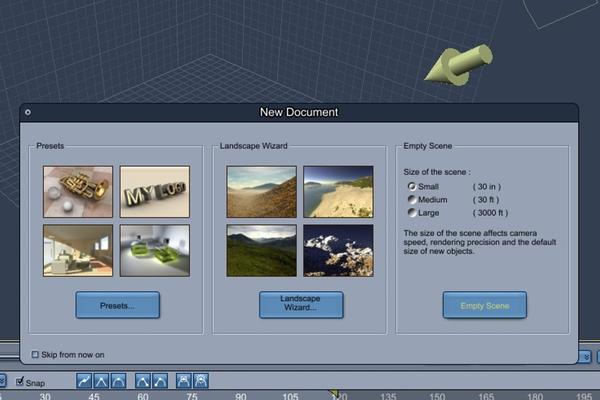Click the figure-over-arch icon beside the radiating figure icon
The height and width of the screenshot is (400, 600).
coord(184,381)
